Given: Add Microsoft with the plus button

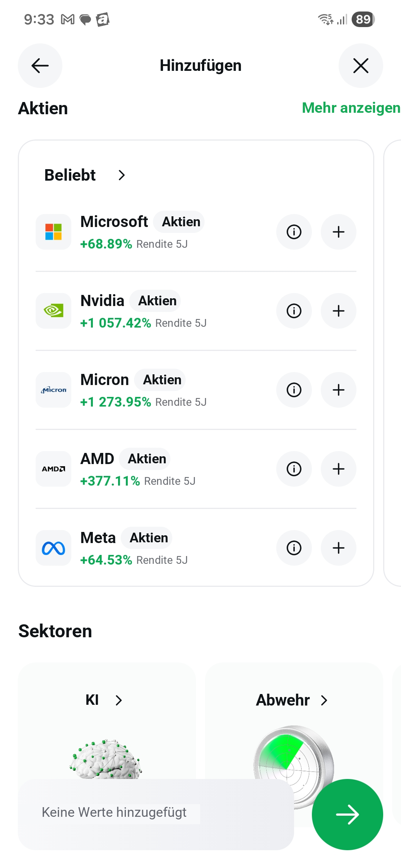Looking at the screenshot, I should [339, 232].
